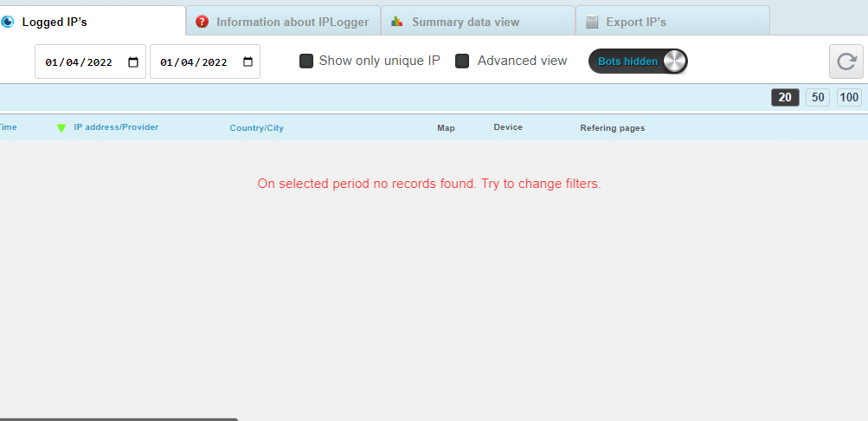Click the Refering pages column header

click(612, 128)
